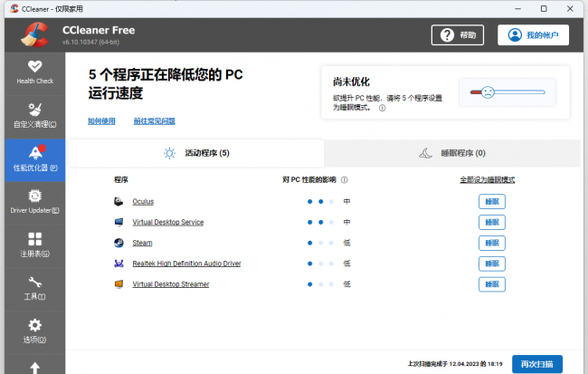Screen dimensions: 588x374
Task: Switch to the Sleeping programs (睡眠程序) tab
Action: click(x=452, y=153)
